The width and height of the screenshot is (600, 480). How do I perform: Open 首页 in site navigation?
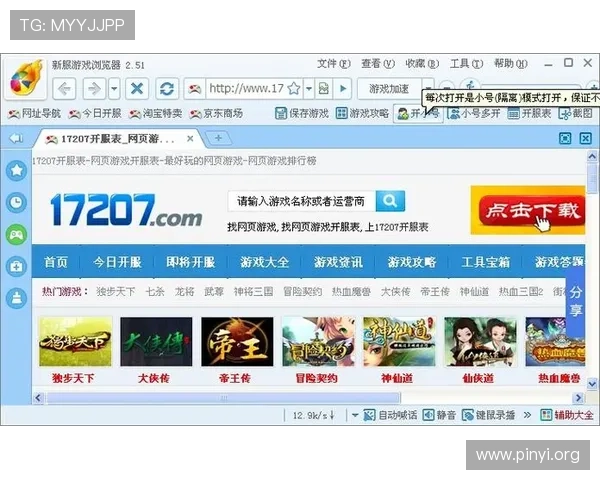[56, 262]
